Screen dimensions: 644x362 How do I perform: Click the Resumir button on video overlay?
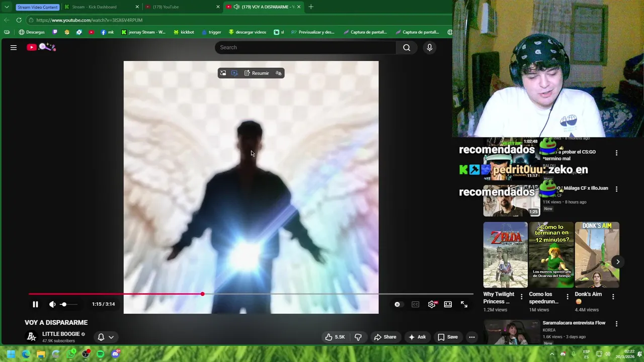257,73
